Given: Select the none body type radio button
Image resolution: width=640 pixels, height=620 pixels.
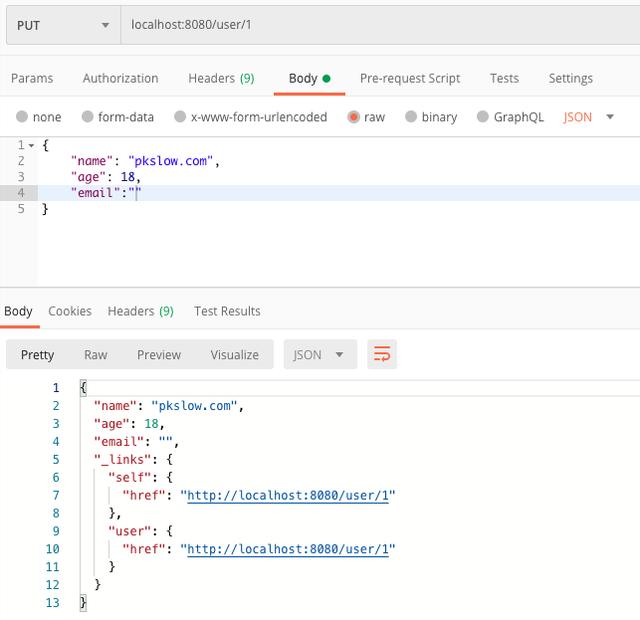Looking at the screenshot, I should (x=22, y=117).
